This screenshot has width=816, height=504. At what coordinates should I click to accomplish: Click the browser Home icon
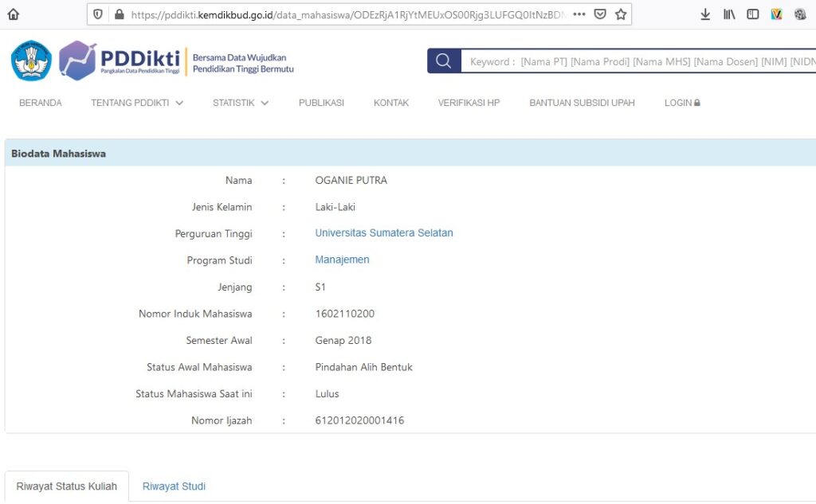11,14
